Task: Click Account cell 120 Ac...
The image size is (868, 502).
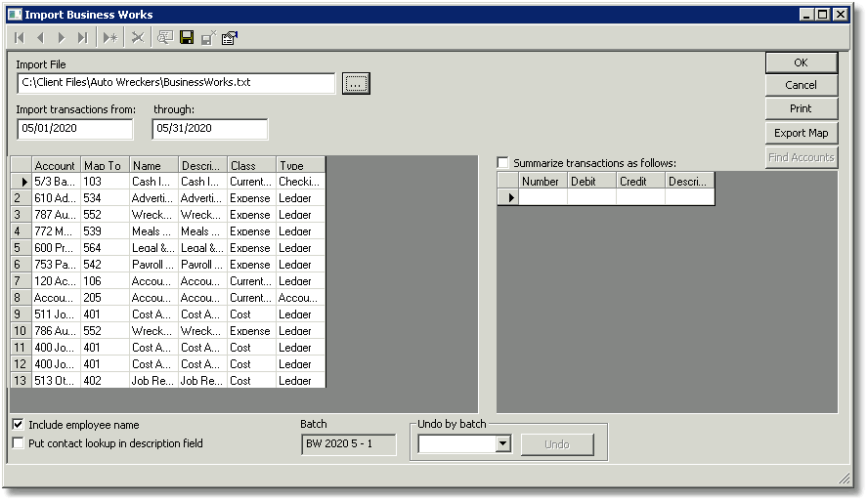Action: pos(56,281)
